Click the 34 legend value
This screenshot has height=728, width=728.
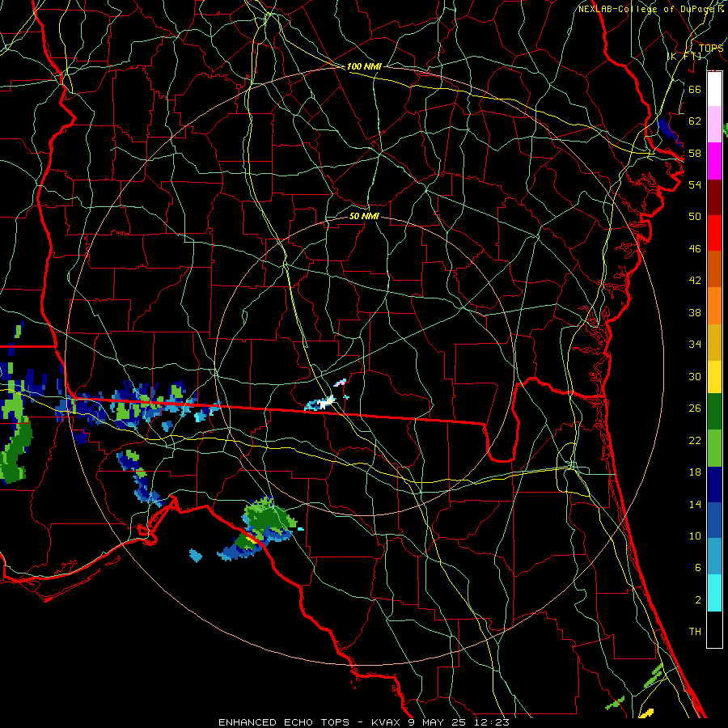(x=695, y=344)
